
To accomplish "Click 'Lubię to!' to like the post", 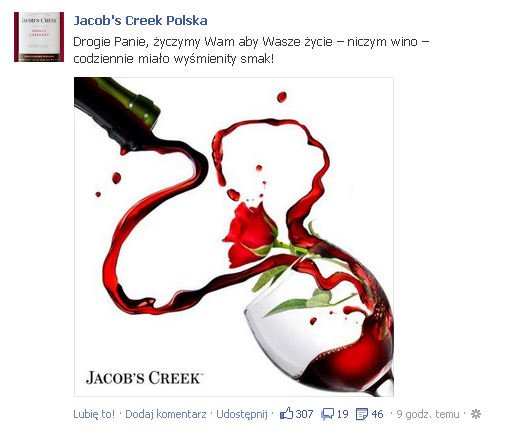I will (94, 414).
